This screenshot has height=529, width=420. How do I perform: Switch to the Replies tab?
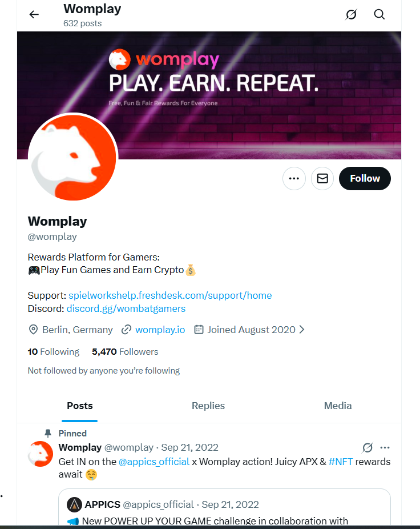[x=208, y=406]
